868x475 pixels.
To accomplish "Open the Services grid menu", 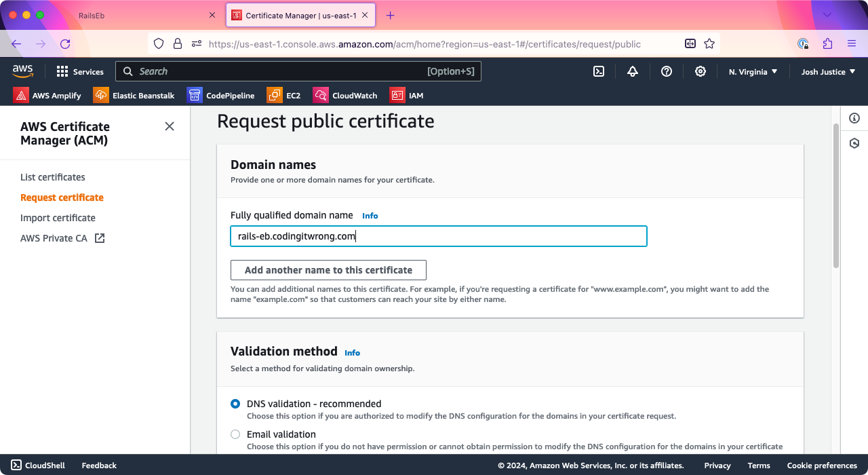I will click(80, 71).
